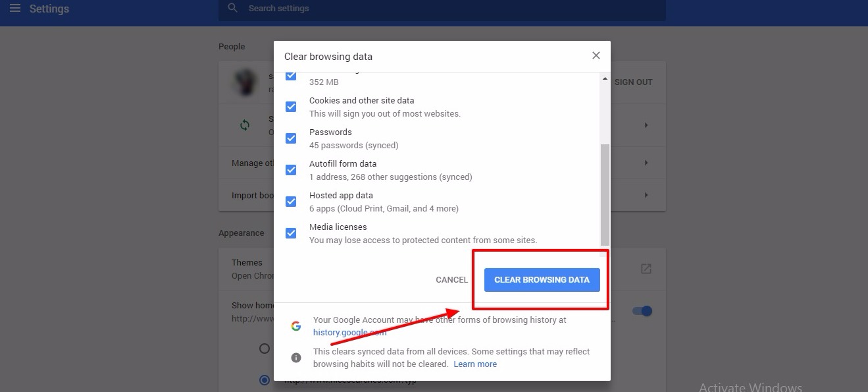Toggle the Show home button switch
The width and height of the screenshot is (868, 392).
(642, 311)
